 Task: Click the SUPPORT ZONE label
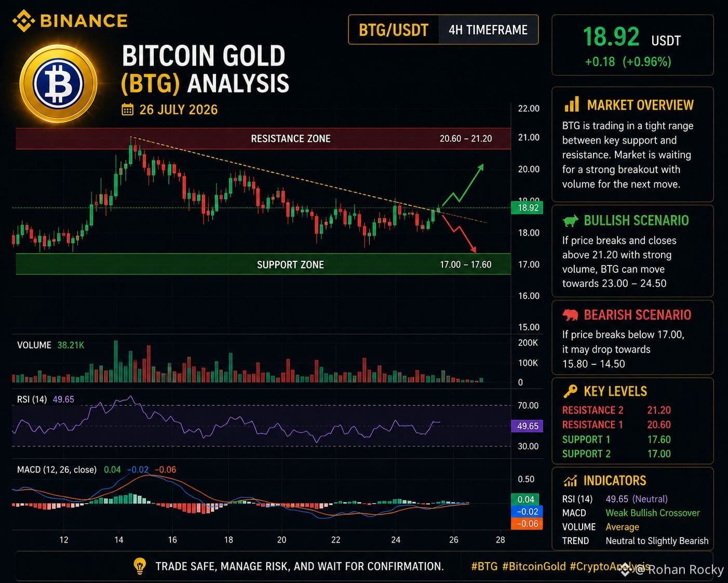[x=290, y=265]
